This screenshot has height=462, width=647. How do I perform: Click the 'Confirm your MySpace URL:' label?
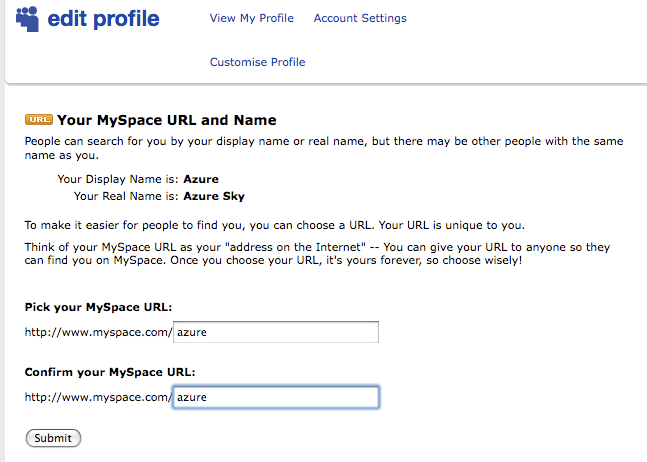pyautogui.click(x=110, y=372)
